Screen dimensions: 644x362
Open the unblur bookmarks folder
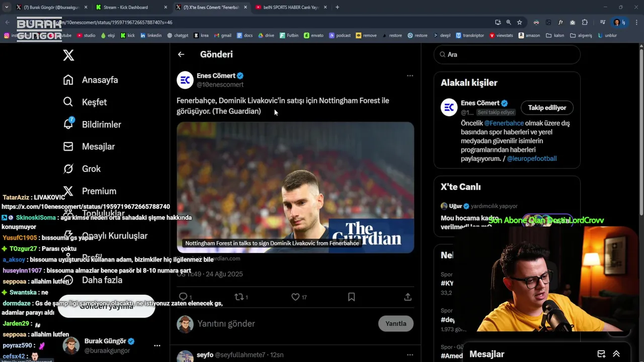(x=607, y=36)
